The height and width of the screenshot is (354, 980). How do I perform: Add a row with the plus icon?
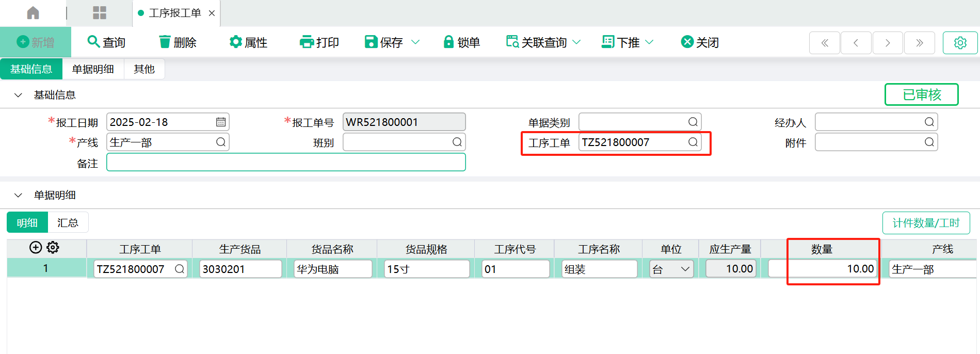36,248
